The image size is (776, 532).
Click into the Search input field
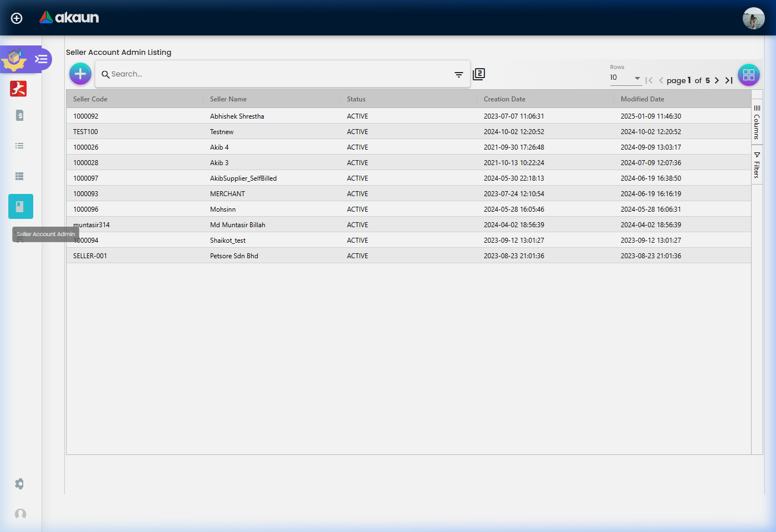pos(277,74)
